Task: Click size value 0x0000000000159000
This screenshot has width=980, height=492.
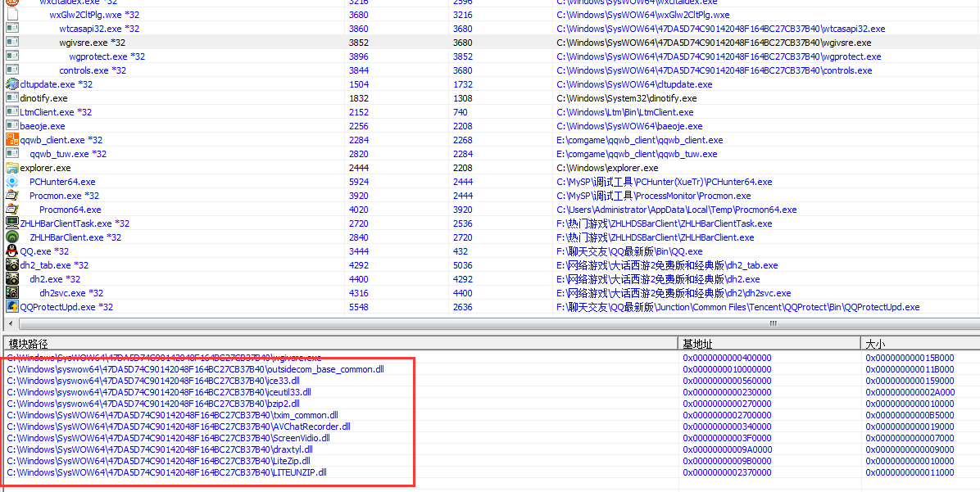Action: 910,381
